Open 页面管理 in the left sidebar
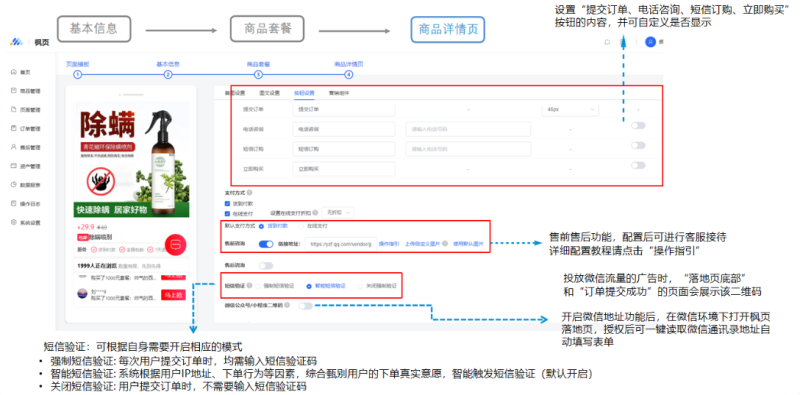Screen dimensions: 800x395 click(x=25, y=110)
